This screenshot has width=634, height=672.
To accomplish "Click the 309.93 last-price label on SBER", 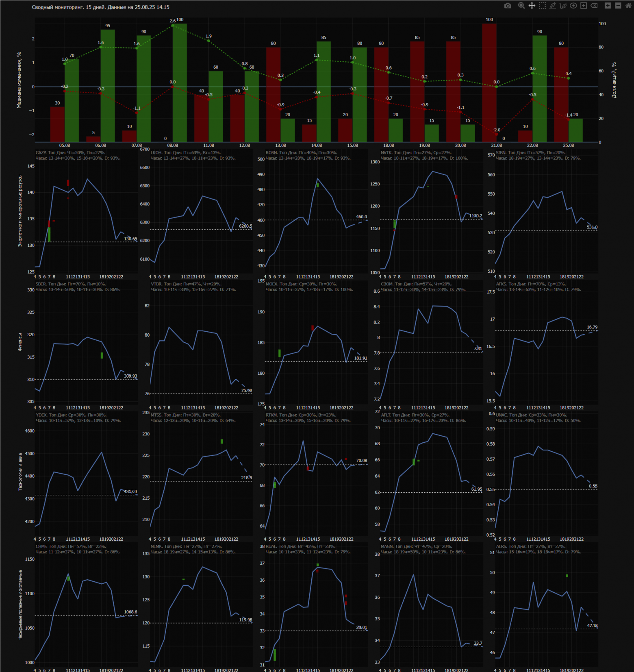I will [130, 376].
